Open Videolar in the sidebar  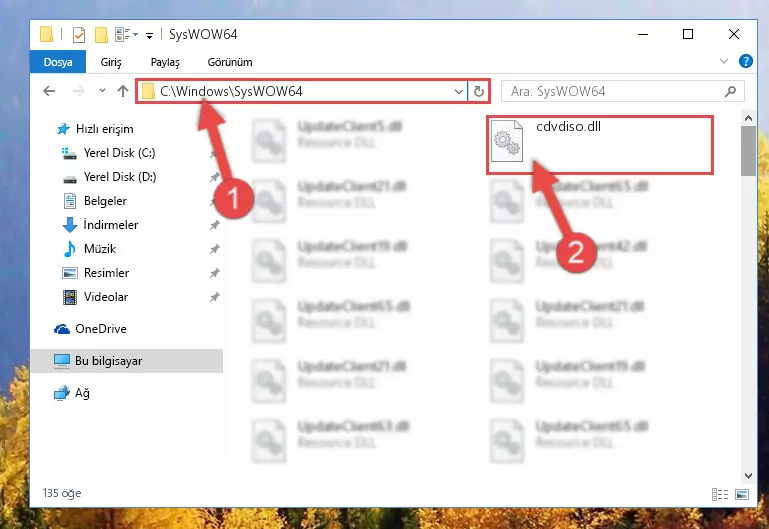point(95,297)
